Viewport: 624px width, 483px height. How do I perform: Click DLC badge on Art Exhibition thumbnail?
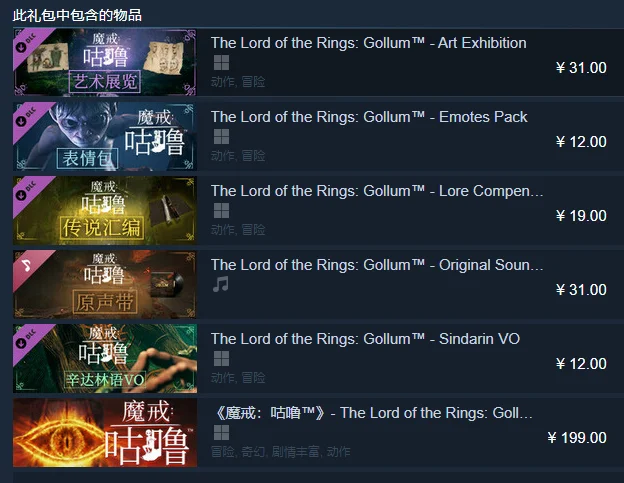[x=28, y=44]
